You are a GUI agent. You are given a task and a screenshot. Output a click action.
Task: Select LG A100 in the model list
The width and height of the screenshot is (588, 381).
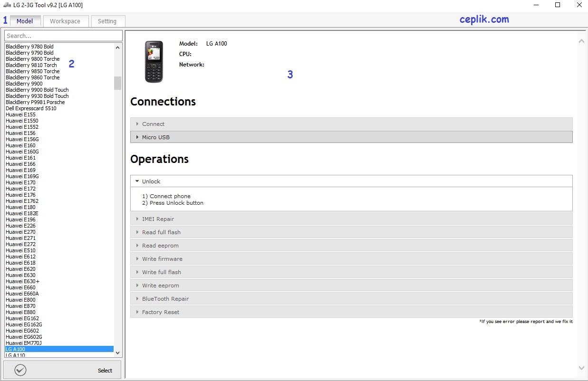pyautogui.click(x=59, y=349)
